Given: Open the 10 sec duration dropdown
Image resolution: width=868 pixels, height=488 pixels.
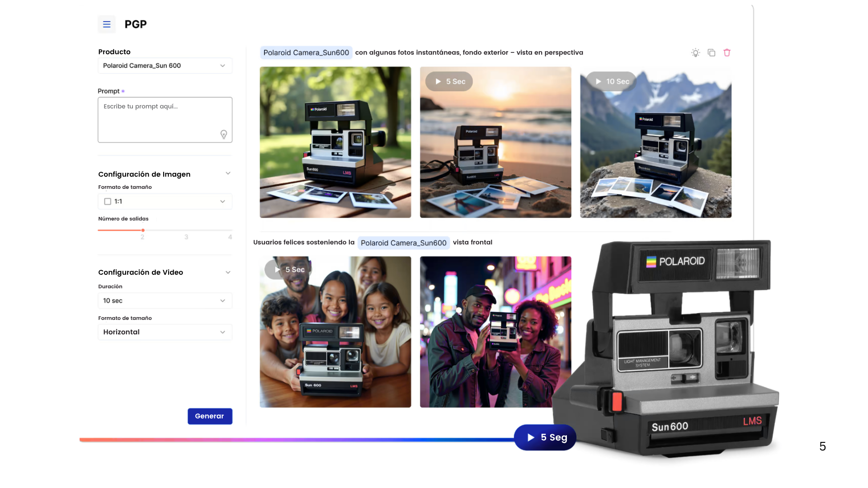Looking at the screenshot, I should coord(165,300).
